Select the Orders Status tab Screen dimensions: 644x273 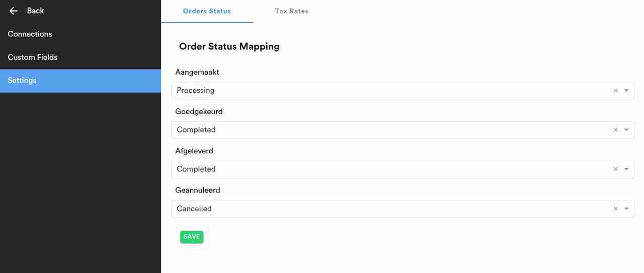pos(207,11)
